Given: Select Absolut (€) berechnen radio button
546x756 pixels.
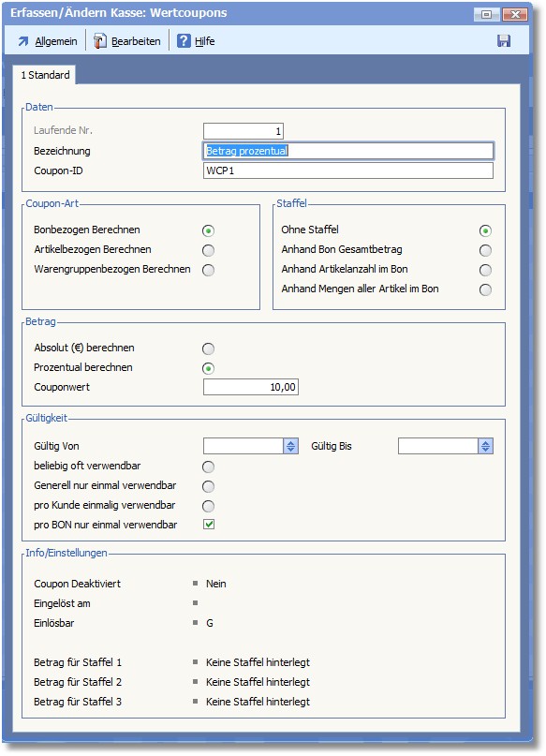Looking at the screenshot, I should pos(208,349).
